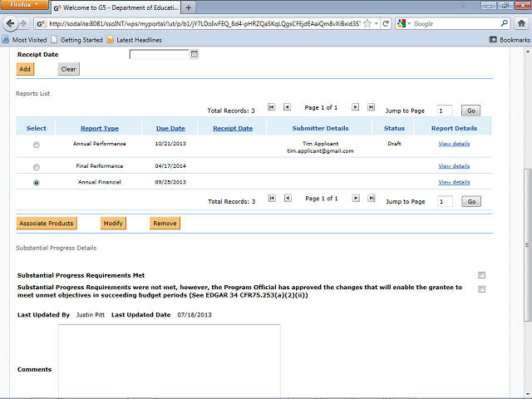This screenshot has height=399, width=532.
Task: Click the Clear button
Action: pos(68,69)
